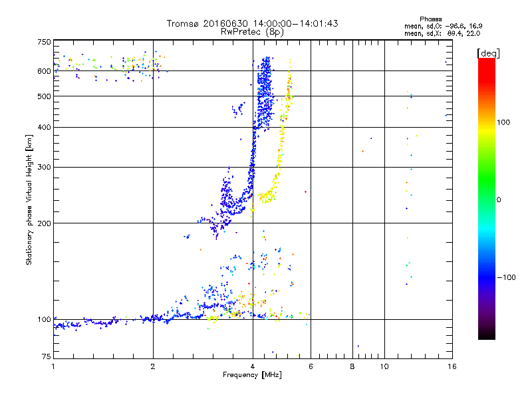Click the '[deg]' colorbar unit label
The image size is (532, 399).
click(x=488, y=53)
